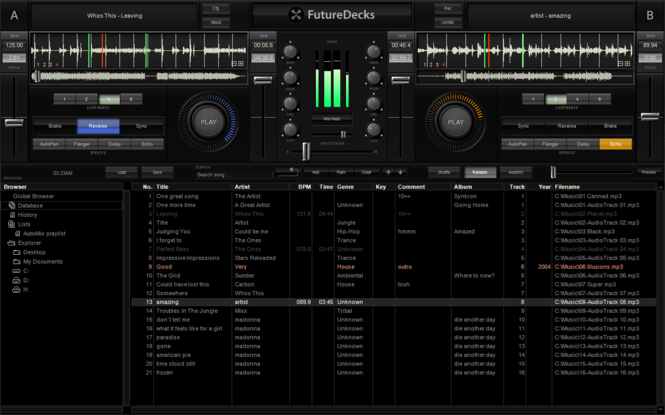Adjust the left channel Low knob

(290, 129)
